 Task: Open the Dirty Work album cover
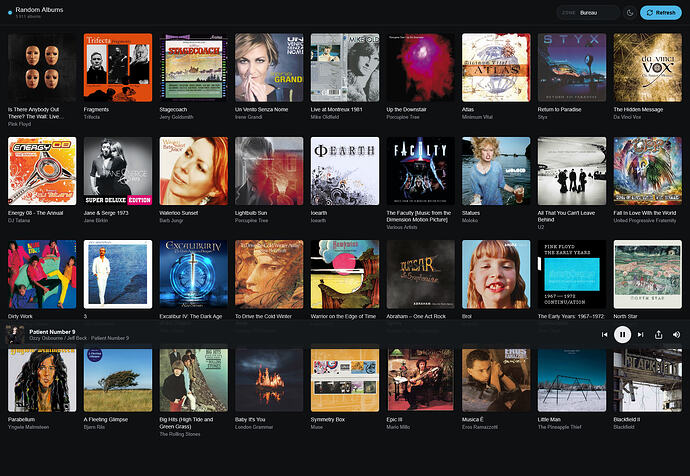(42, 274)
